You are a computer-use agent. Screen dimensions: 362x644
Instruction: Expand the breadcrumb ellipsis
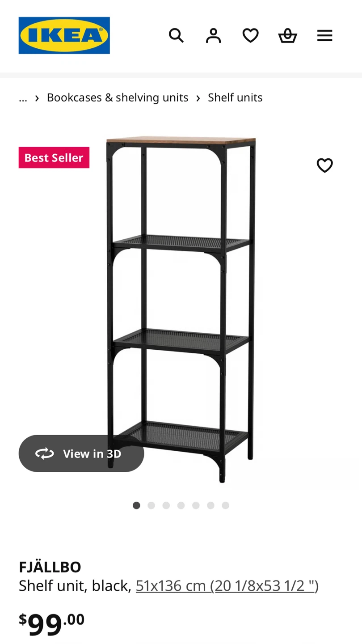tap(23, 97)
